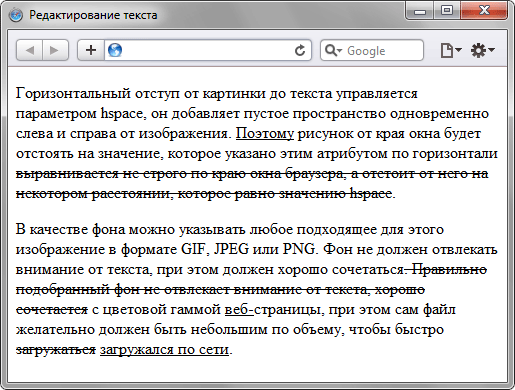Click the text "GIF, JPEG"

(x=215, y=249)
